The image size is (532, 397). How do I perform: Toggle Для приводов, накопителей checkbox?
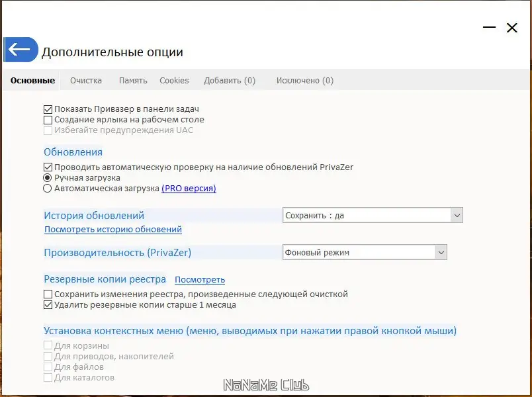pos(48,356)
